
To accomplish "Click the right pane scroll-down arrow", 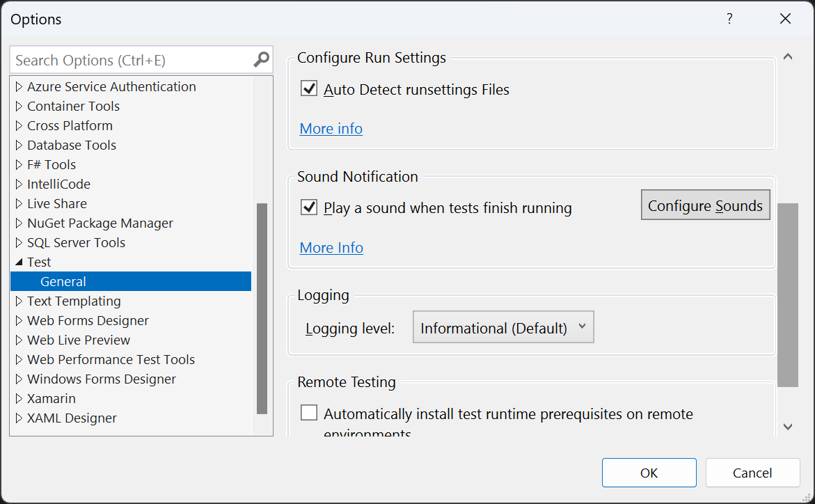I will pos(788,427).
